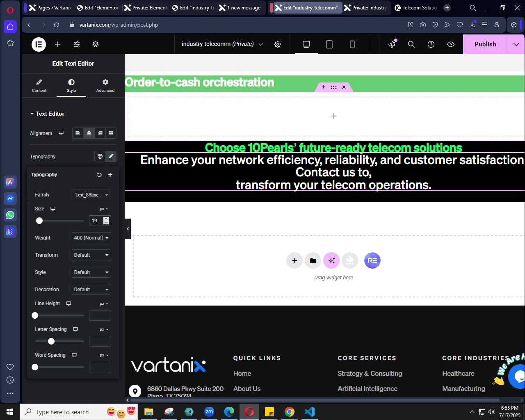Open the industry-telecomm page dropdown
The height and width of the screenshot is (420, 525).
coord(222,44)
